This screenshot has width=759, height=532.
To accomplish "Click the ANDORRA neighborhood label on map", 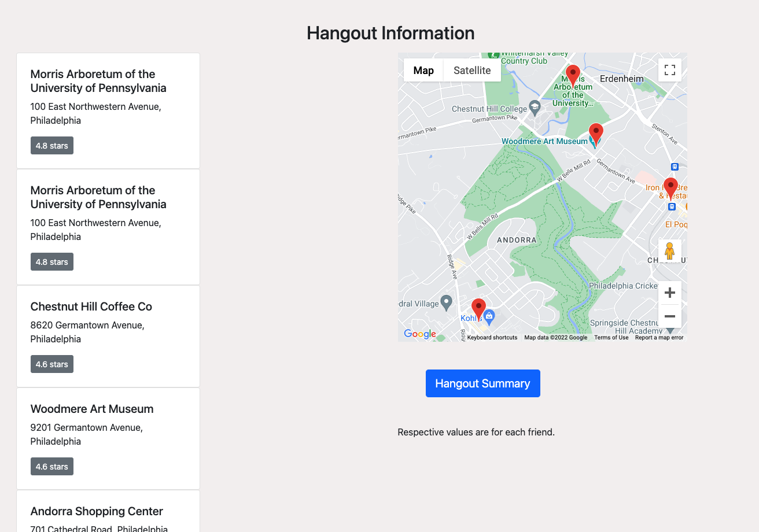I will tap(517, 239).
